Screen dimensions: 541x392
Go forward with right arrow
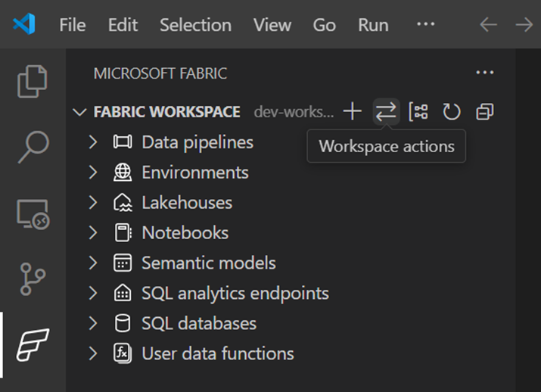(x=524, y=25)
